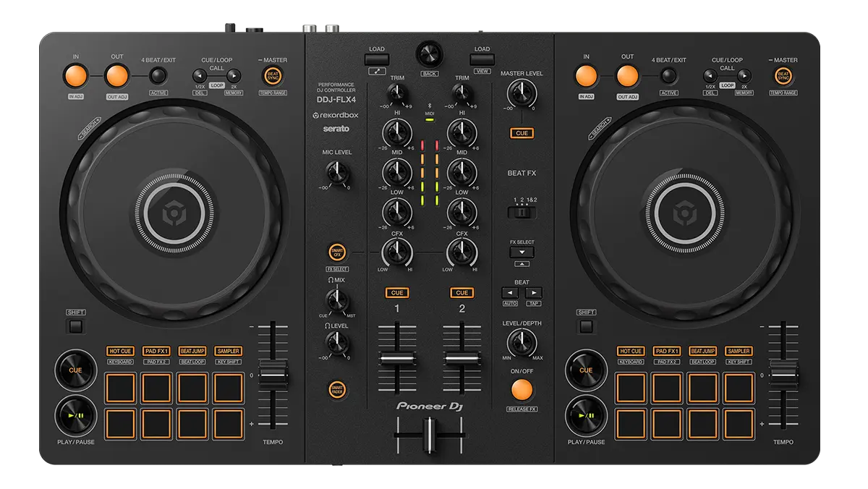Select SAMPLER mode on right deck

click(739, 351)
